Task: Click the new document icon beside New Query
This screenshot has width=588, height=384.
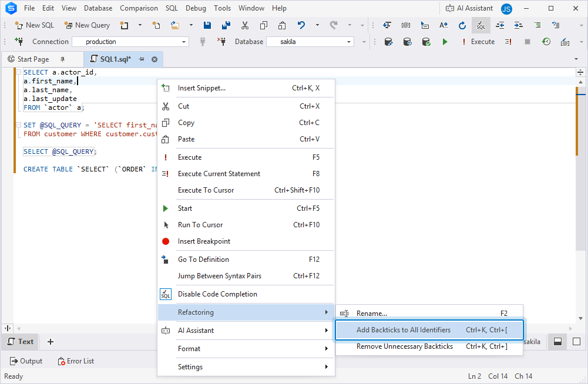Action: coord(124,25)
